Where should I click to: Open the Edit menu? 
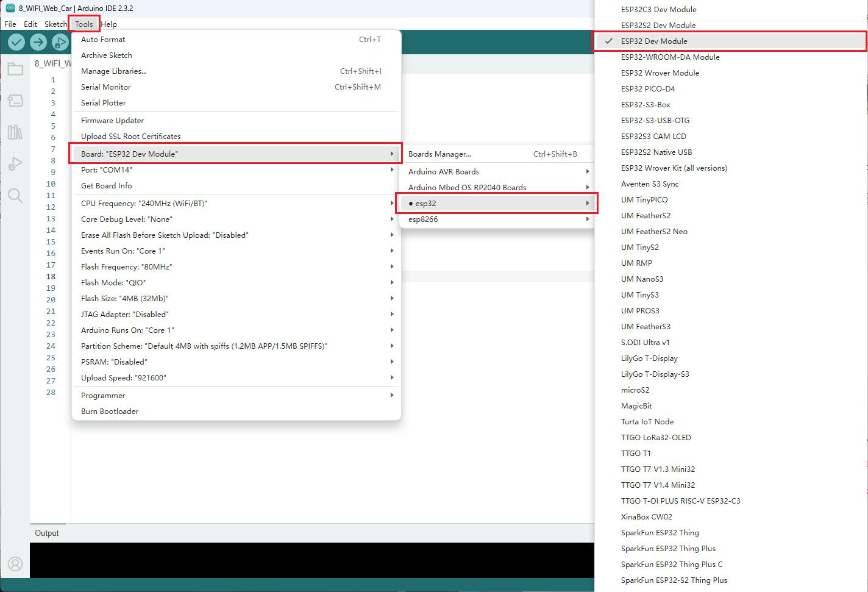[x=30, y=24]
